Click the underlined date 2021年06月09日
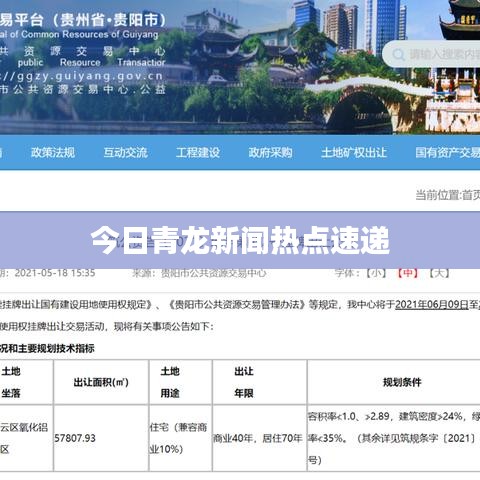This screenshot has width=480, height=480. pos(432,304)
